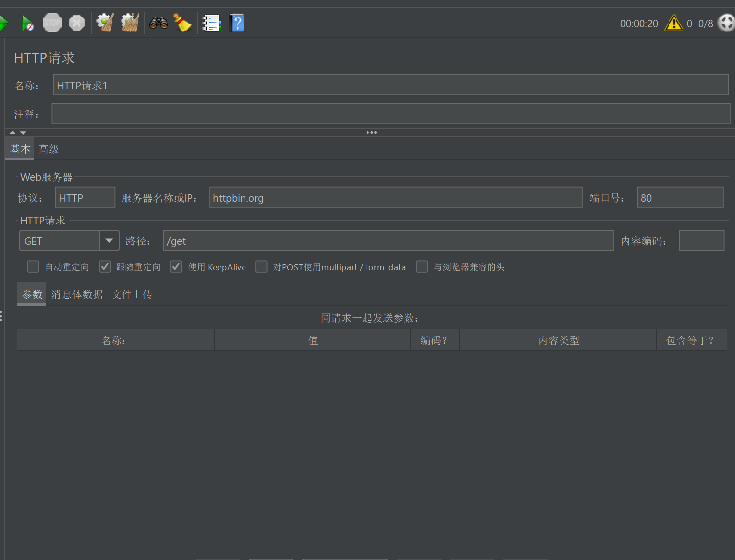Click the yellow warning triangle icon
The image size is (735, 560).
pyautogui.click(x=674, y=23)
